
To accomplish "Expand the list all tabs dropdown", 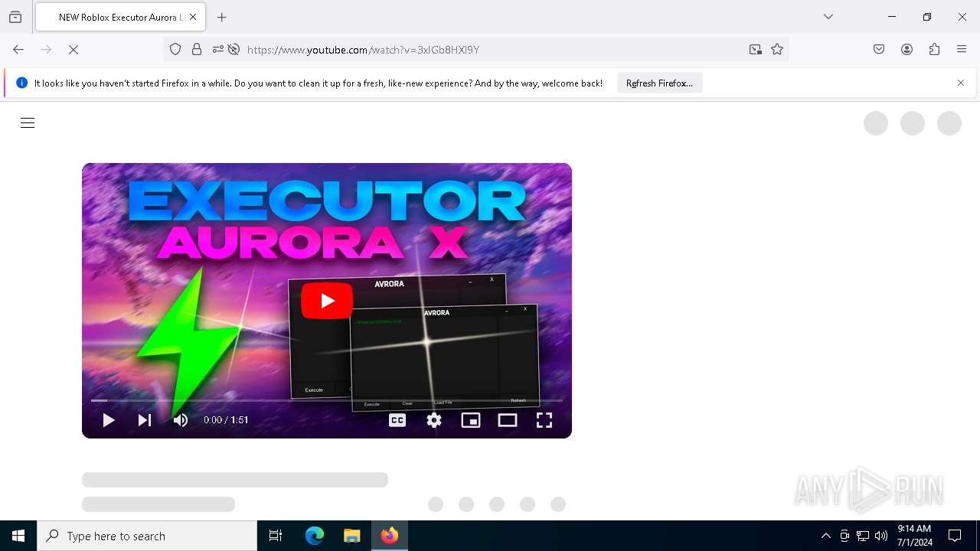I will point(828,17).
